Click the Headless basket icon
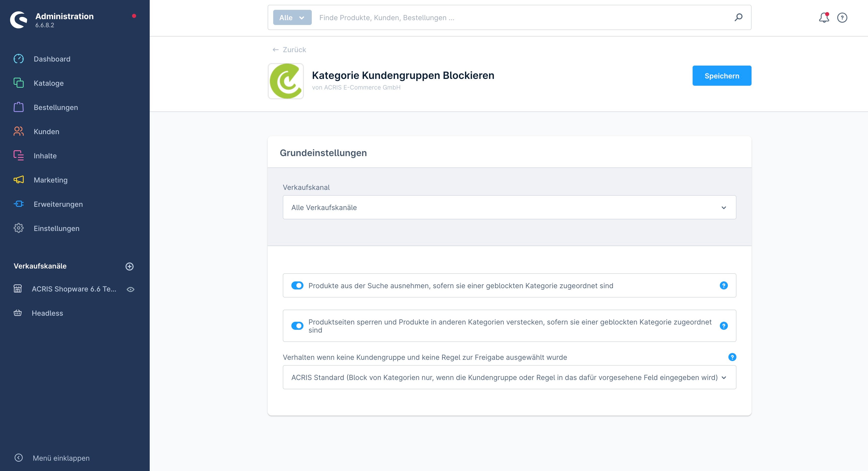Screen dimensions: 868x471 click(x=18, y=313)
